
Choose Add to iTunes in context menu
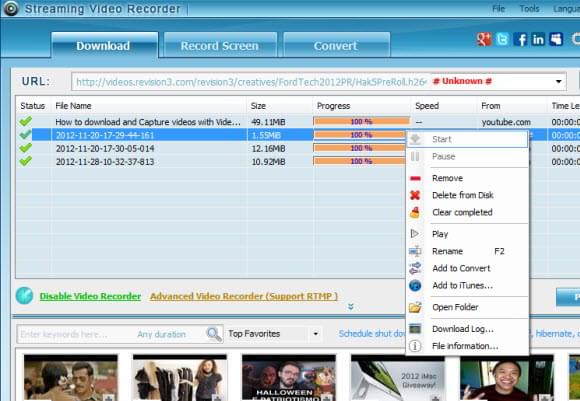pos(468,286)
